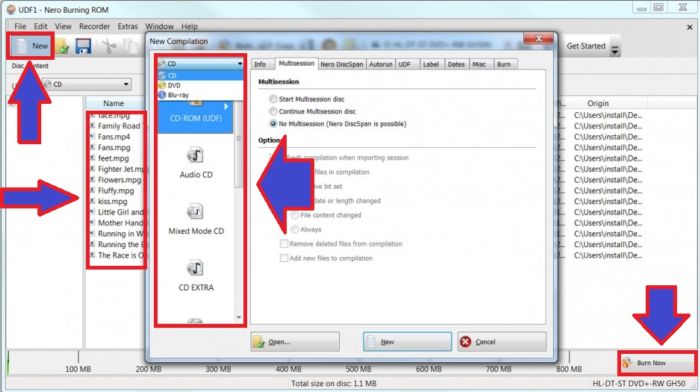700x392 pixels.
Task: Open the Extras menu
Action: tap(128, 26)
